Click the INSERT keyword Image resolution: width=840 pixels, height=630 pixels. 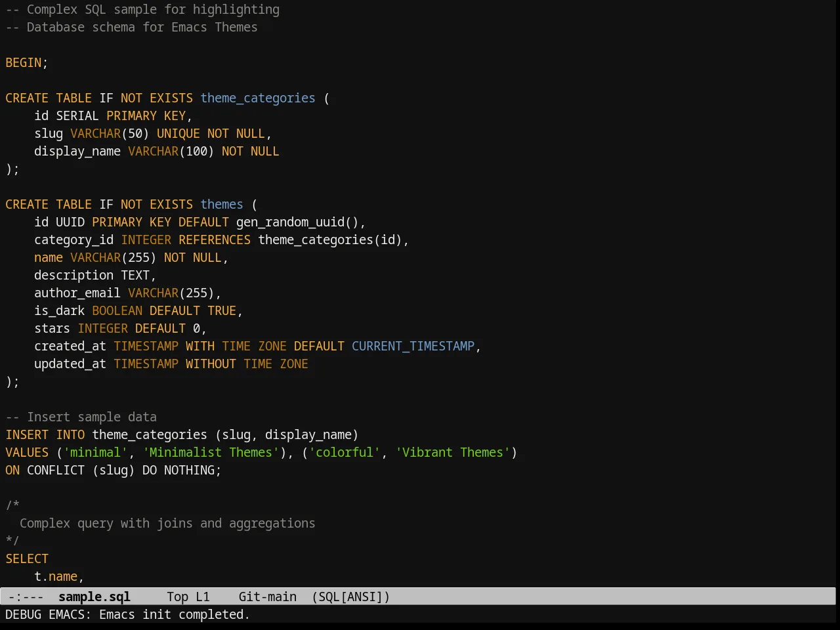click(27, 434)
